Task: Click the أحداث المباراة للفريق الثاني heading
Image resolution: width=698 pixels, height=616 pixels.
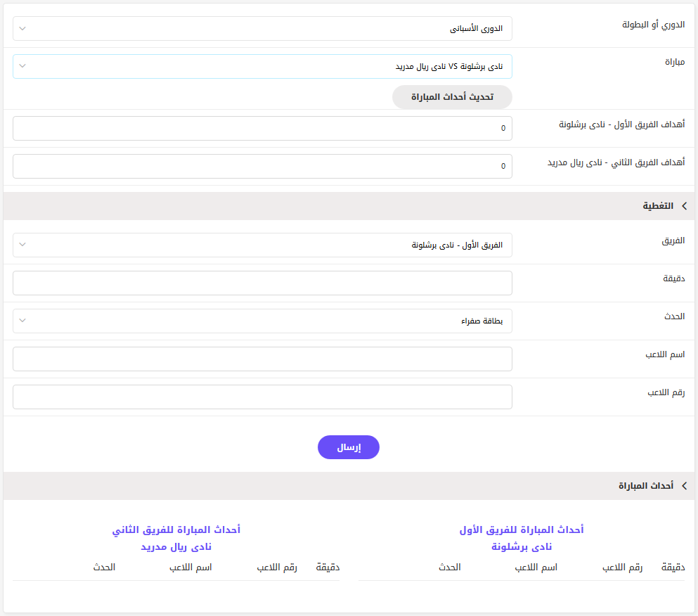Action: point(176,530)
